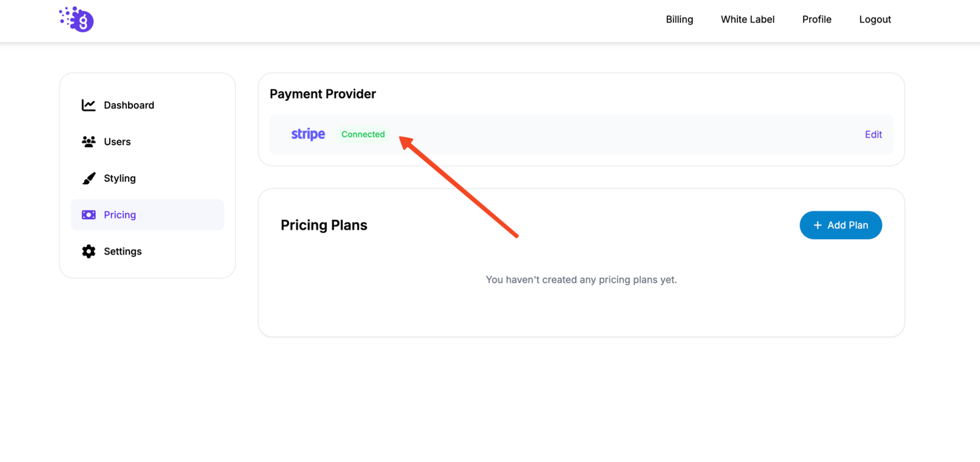Select the Dashboard text label in sidebar
This screenshot has width=980, height=462.
[129, 105]
